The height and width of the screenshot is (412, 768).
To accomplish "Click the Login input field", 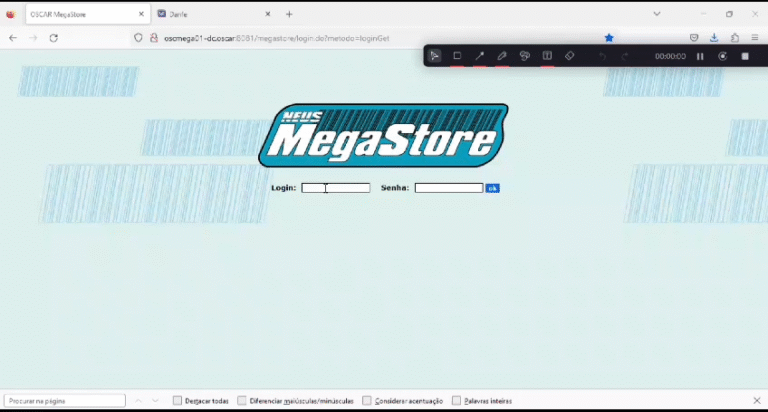I will point(336,188).
